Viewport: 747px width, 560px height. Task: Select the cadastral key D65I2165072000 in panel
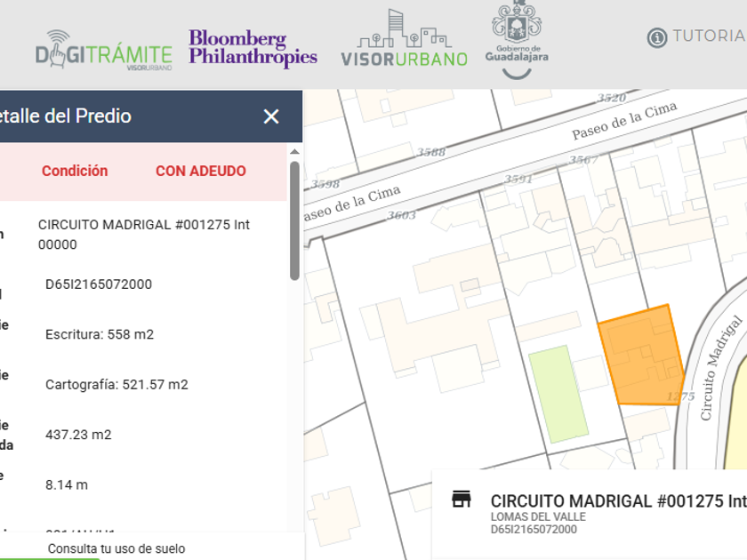tap(99, 284)
